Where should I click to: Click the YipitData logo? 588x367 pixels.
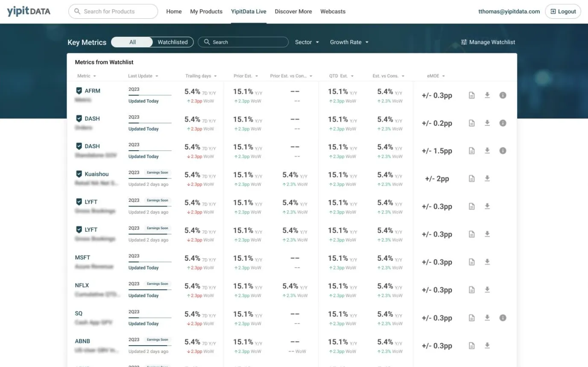29,12
